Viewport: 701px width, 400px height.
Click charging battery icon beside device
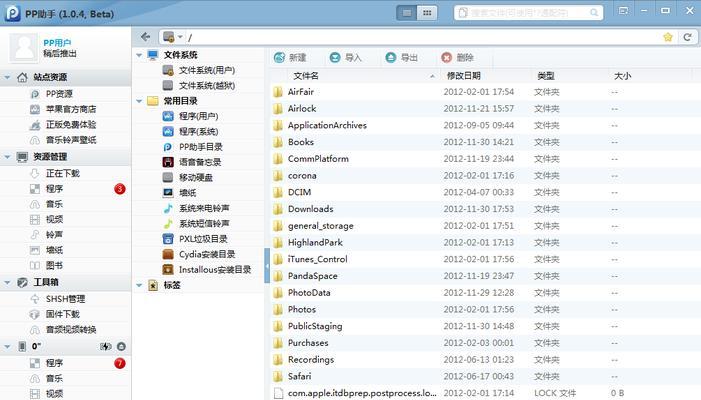(106, 346)
